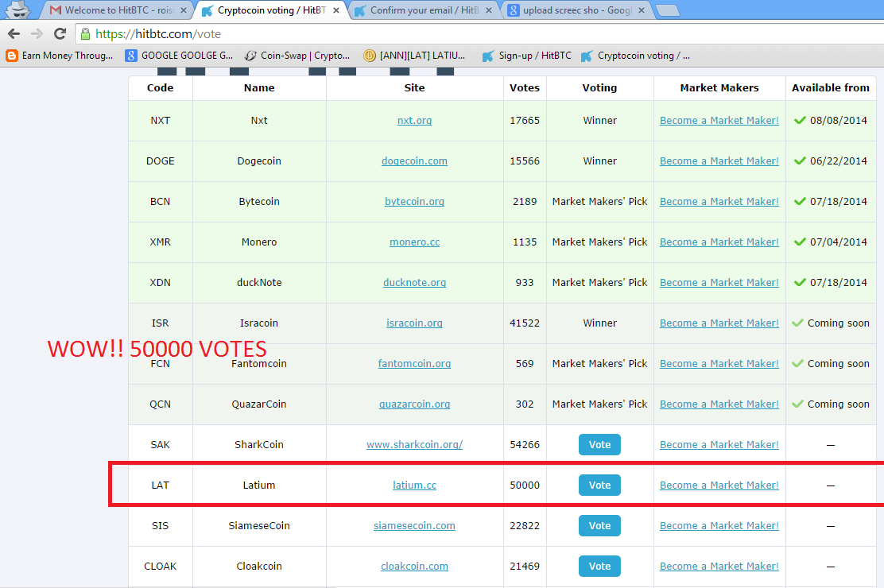Viewport: 884px width, 588px height.
Task: Open the nxt.org site link
Action: click(x=414, y=120)
